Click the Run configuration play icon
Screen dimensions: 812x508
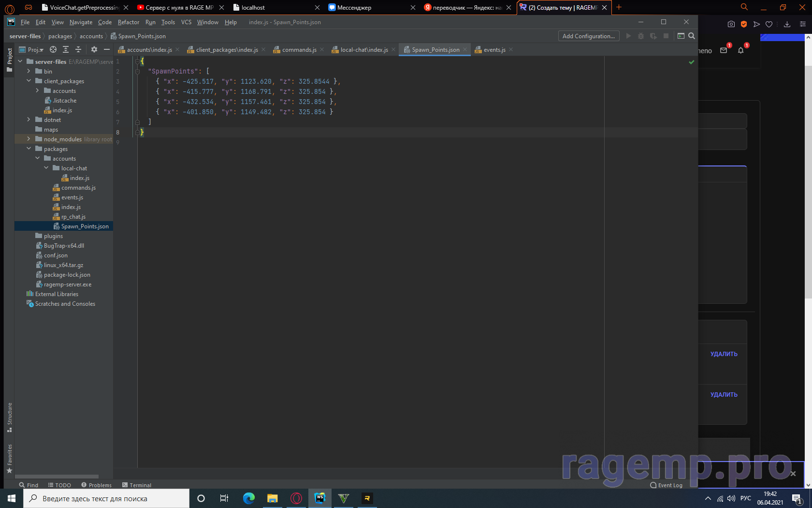pyautogui.click(x=628, y=36)
